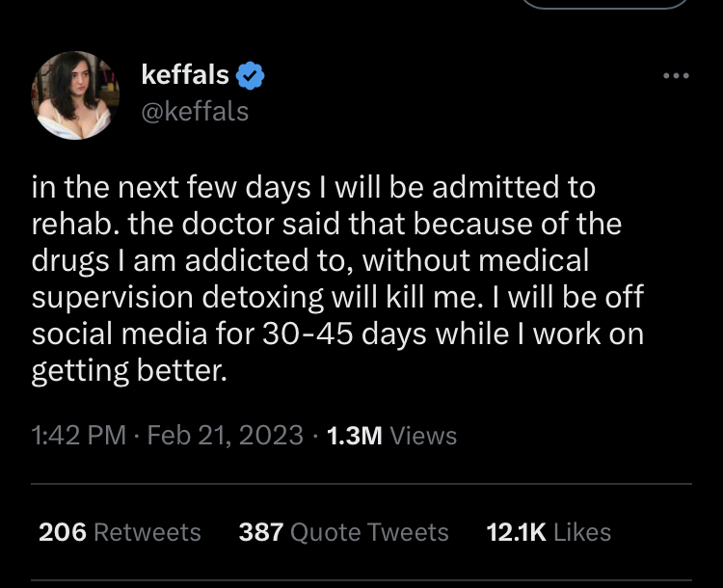This screenshot has width=723, height=588.
Task: Show the 387 Quote Tweets list
Action: tap(343, 531)
